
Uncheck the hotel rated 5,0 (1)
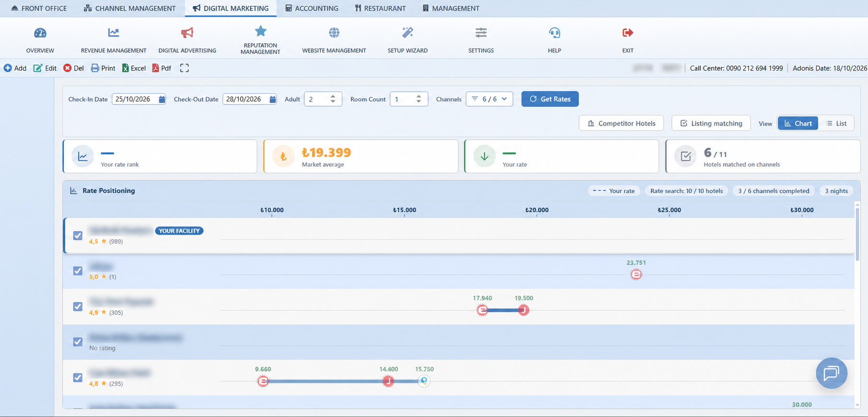pos(78,271)
